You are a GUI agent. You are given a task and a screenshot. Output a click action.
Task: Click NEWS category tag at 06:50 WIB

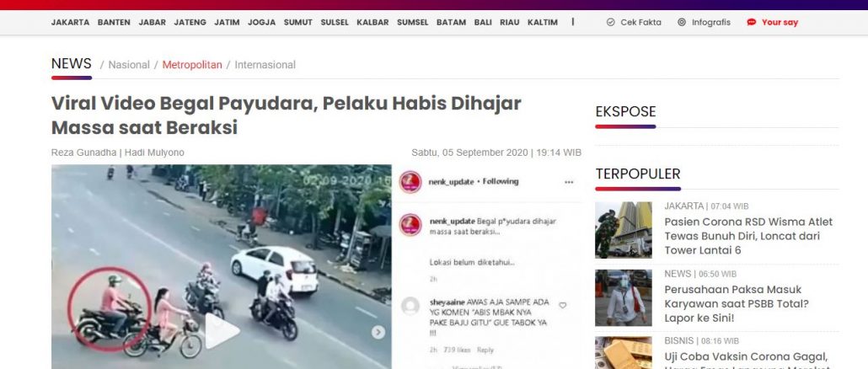[678, 274]
